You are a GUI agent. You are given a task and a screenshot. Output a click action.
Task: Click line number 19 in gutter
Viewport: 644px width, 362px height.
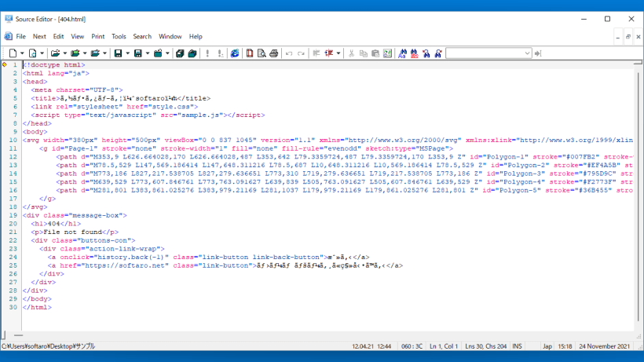tap(13, 215)
